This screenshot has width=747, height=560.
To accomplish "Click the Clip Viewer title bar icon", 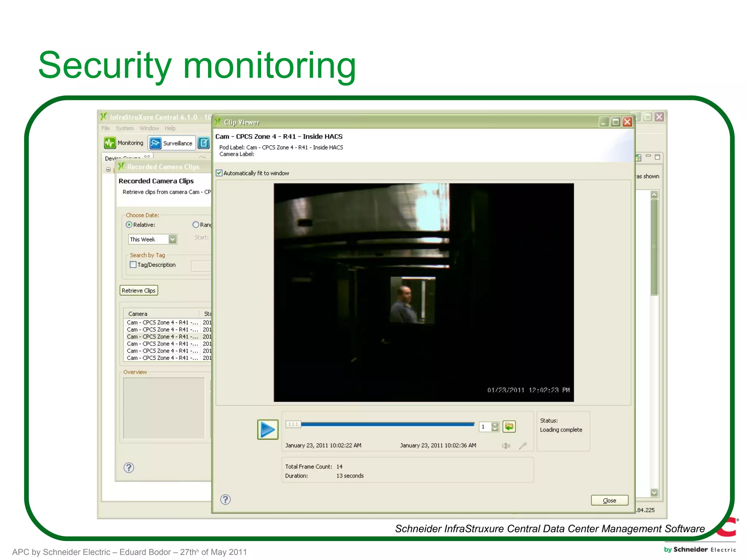I will (x=218, y=122).
